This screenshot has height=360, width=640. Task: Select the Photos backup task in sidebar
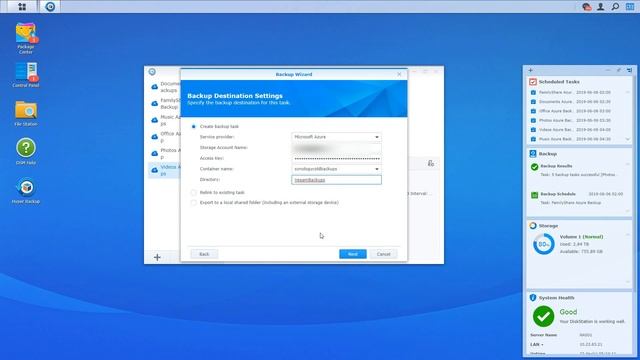coord(165,154)
